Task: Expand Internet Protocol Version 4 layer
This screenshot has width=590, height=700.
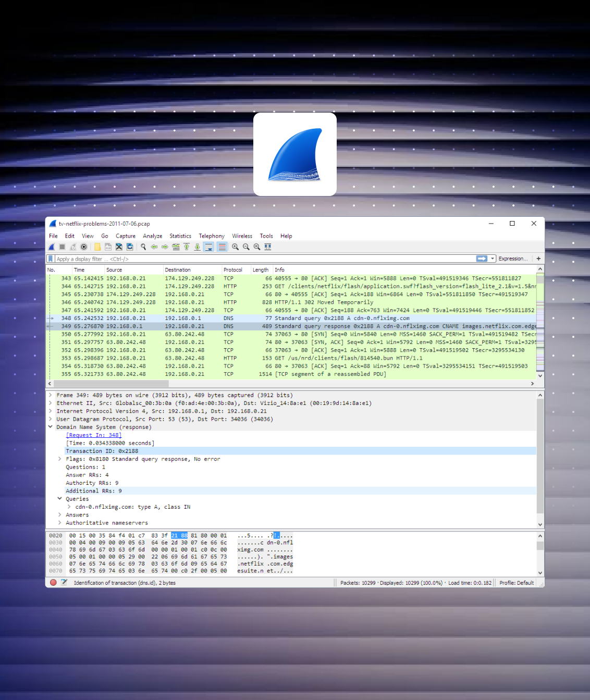Action: (51, 411)
